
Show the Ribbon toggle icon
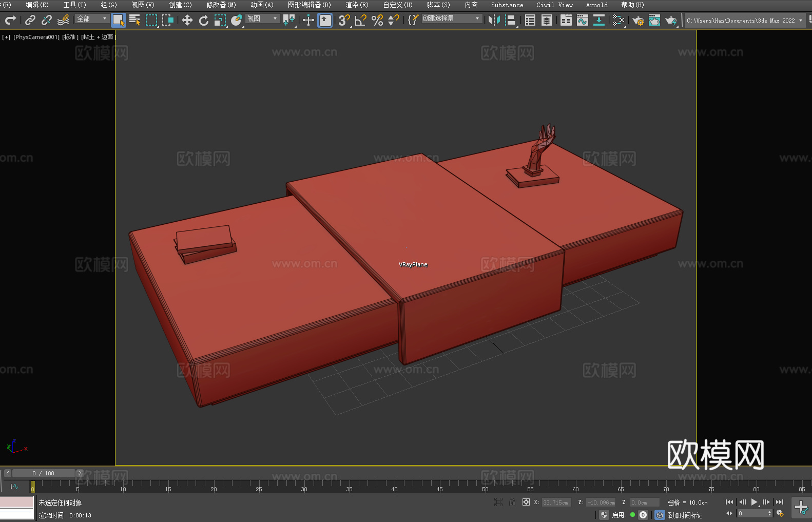(x=566, y=20)
